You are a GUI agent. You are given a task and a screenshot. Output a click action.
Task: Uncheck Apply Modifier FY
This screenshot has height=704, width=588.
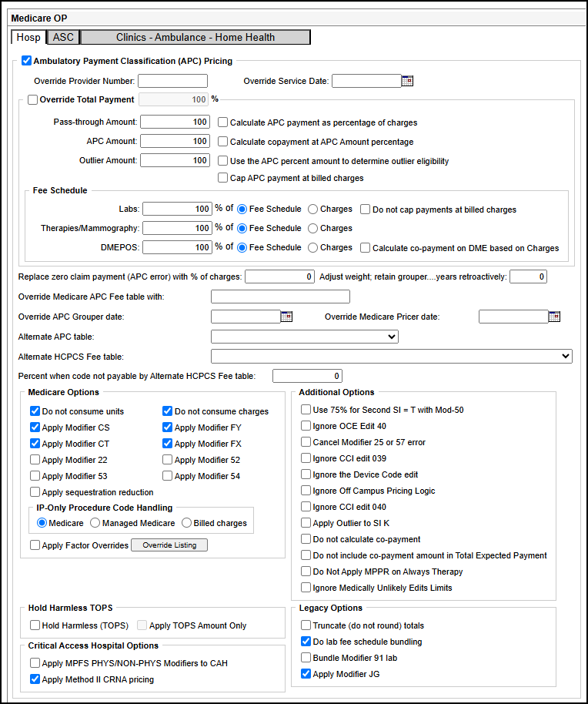click(x=167, y=427)
